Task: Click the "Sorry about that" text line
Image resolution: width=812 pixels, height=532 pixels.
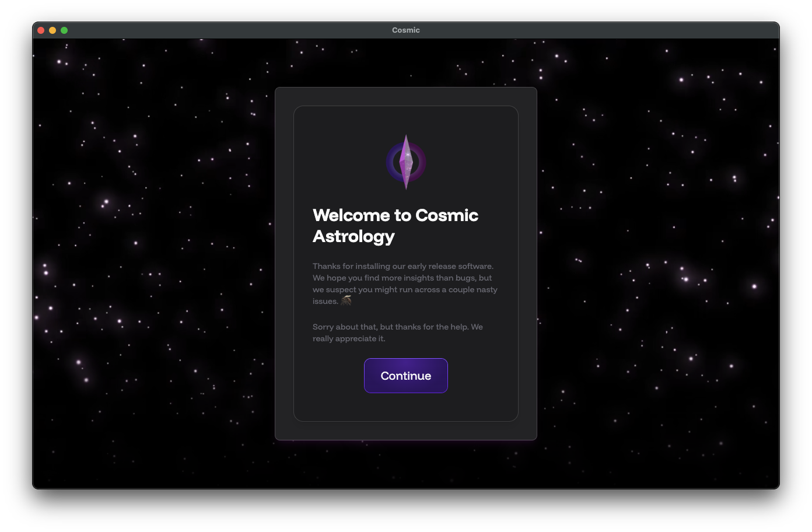Action: pyautogui.click(x=397, y=327)
